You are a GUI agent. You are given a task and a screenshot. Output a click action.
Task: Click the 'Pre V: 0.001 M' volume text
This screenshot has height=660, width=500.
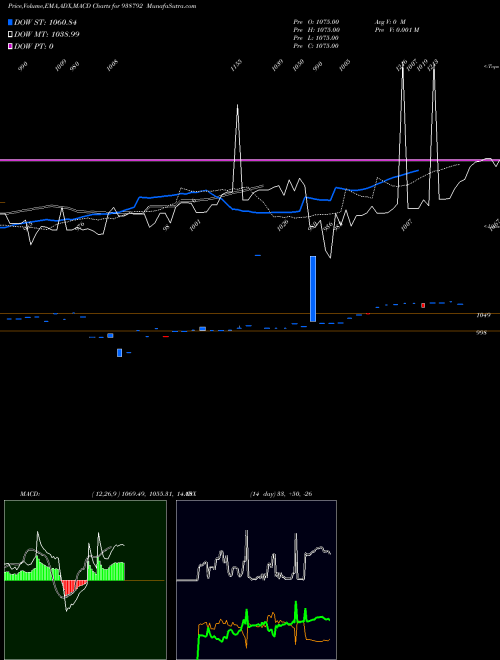tap(396, 30)
